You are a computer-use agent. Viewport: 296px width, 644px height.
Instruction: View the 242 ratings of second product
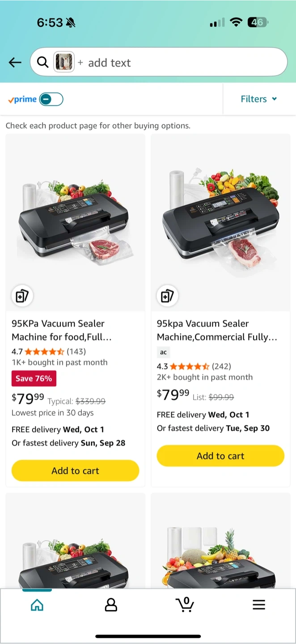(221, 366)
